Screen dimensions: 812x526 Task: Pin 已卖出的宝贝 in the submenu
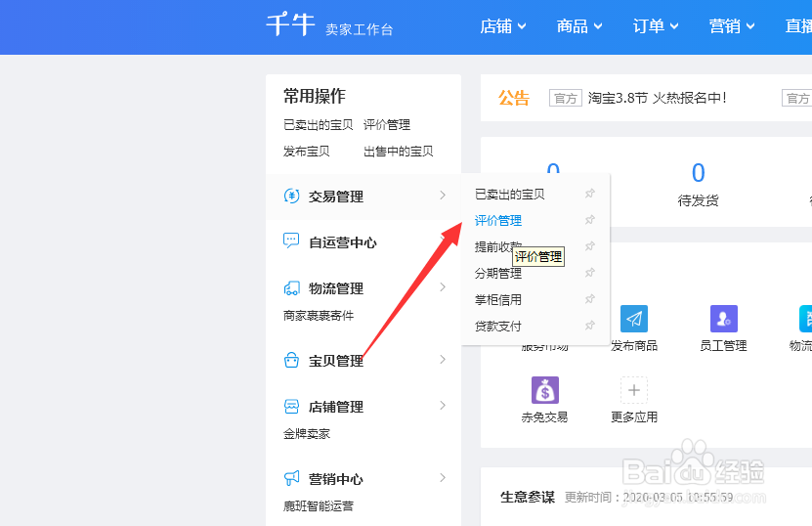point(590,194)
